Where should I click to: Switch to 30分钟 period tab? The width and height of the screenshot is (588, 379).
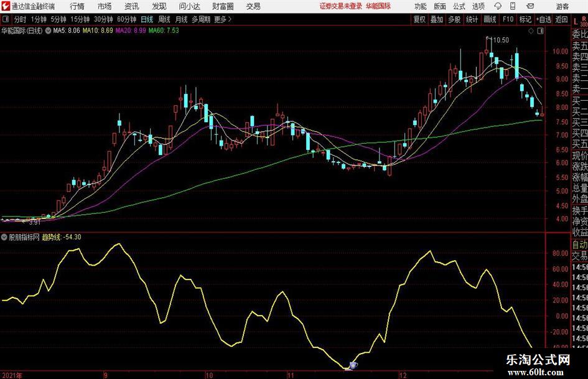[103, 19]
